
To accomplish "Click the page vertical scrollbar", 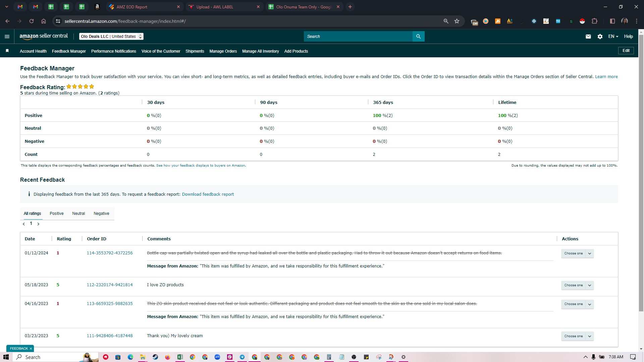I will [641, 173].
